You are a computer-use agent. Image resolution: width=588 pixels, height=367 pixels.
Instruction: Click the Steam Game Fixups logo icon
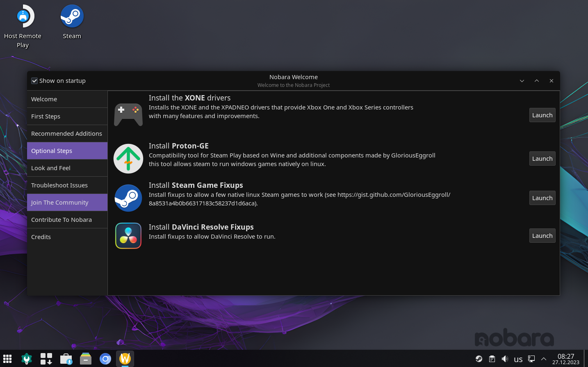[x=128, y=198]
